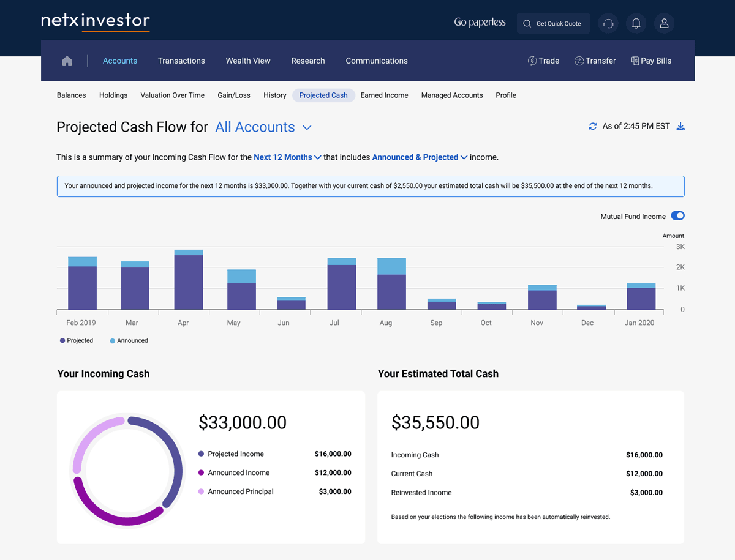Viewport: 735px width, 560px height.
Task: Toggle Projected series in chart legend
Action: (77, 340)
